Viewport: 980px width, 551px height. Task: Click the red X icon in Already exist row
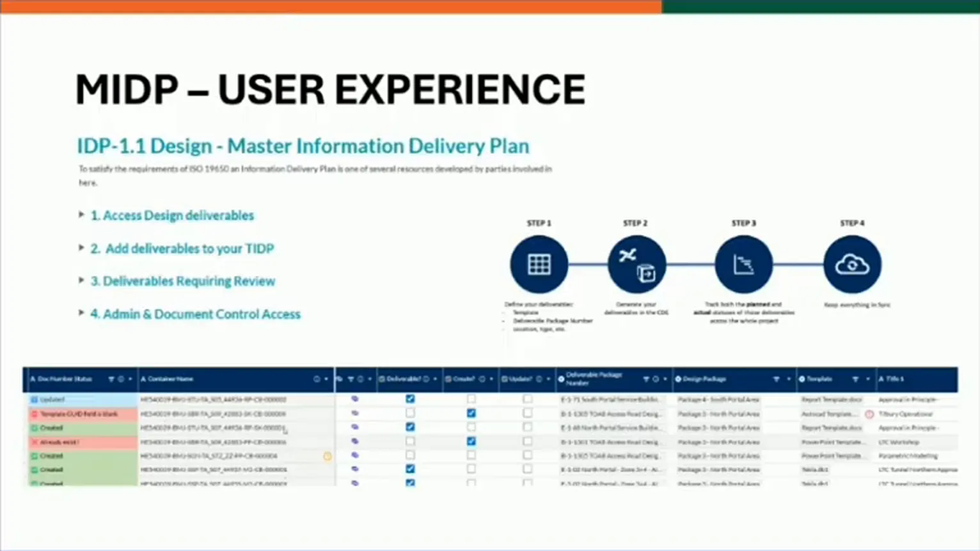tap(35, 442)
